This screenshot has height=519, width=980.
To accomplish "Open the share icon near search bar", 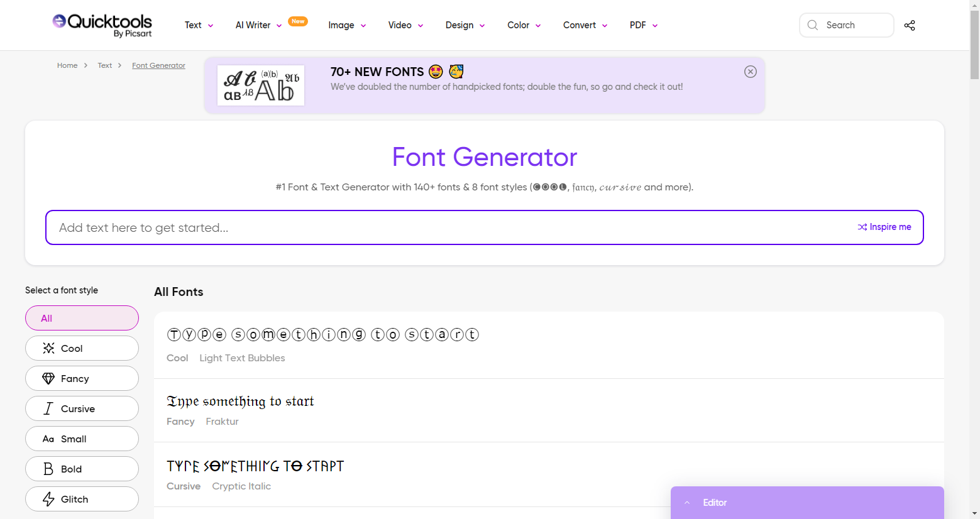I will [x=910, y=25].
